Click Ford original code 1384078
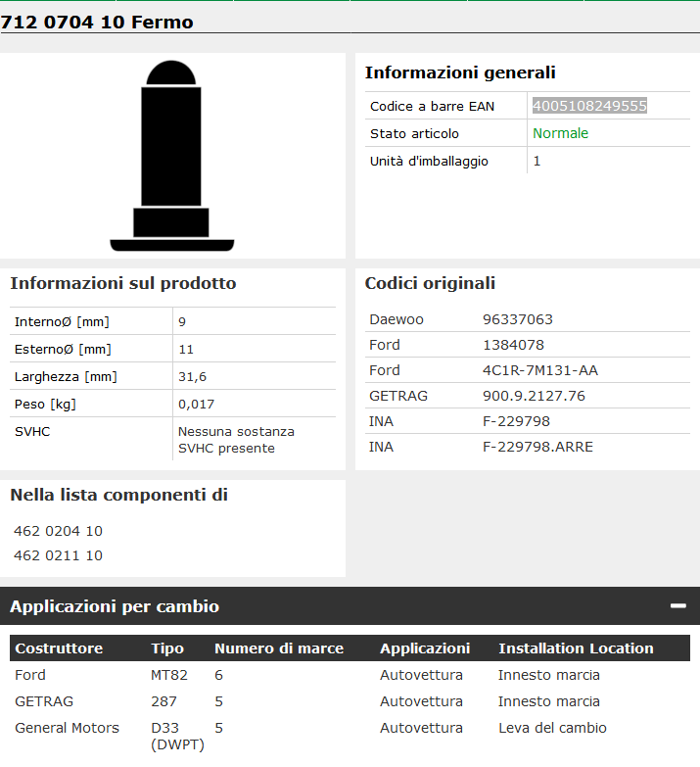The height and width of the screenshot is (767, 700). 513,345
